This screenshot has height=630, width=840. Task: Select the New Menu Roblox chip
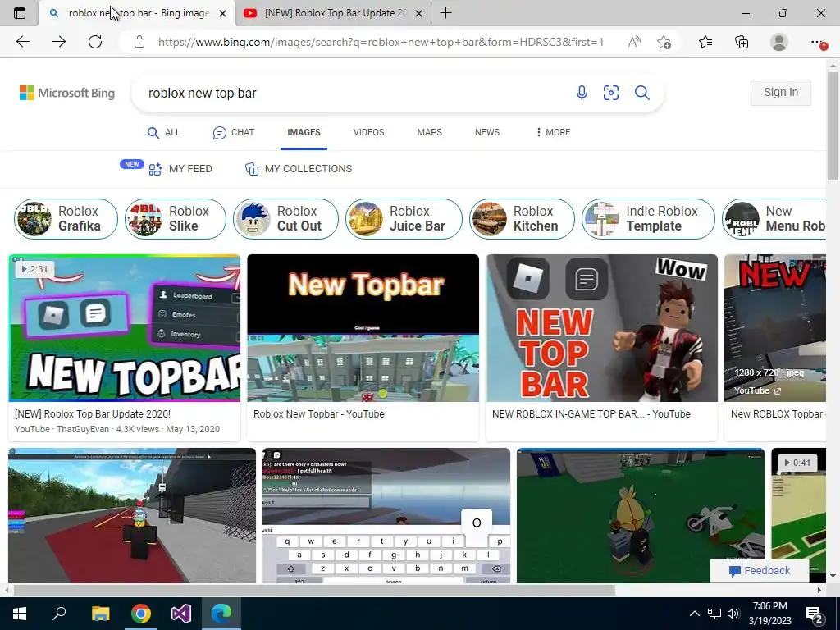774,218
